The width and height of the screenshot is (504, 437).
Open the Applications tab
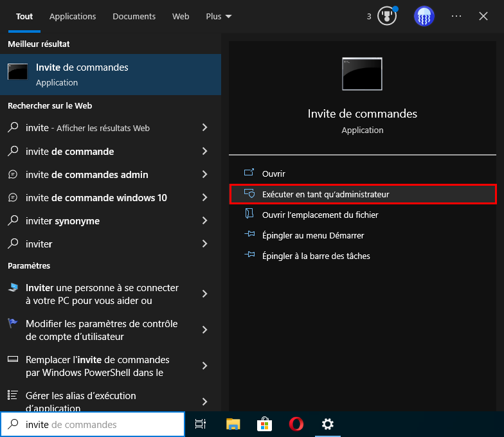pyautogui.click(x=73, y=17)
